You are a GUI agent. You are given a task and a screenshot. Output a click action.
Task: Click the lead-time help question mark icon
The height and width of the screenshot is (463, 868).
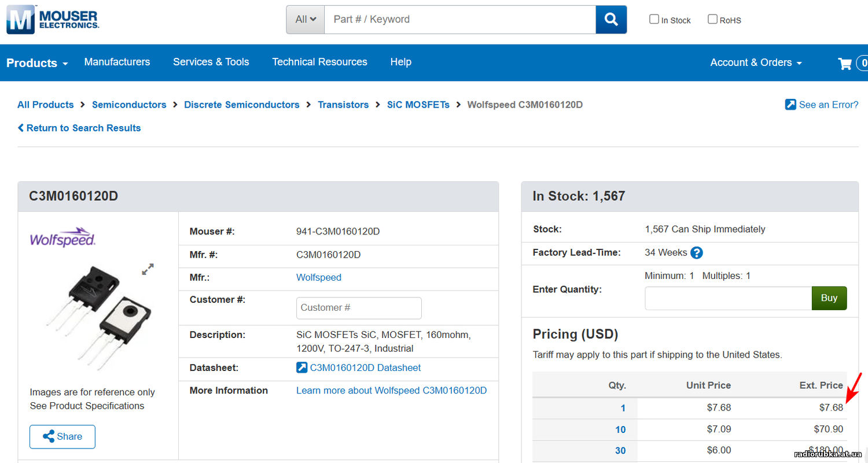click(x=697, y=253)
